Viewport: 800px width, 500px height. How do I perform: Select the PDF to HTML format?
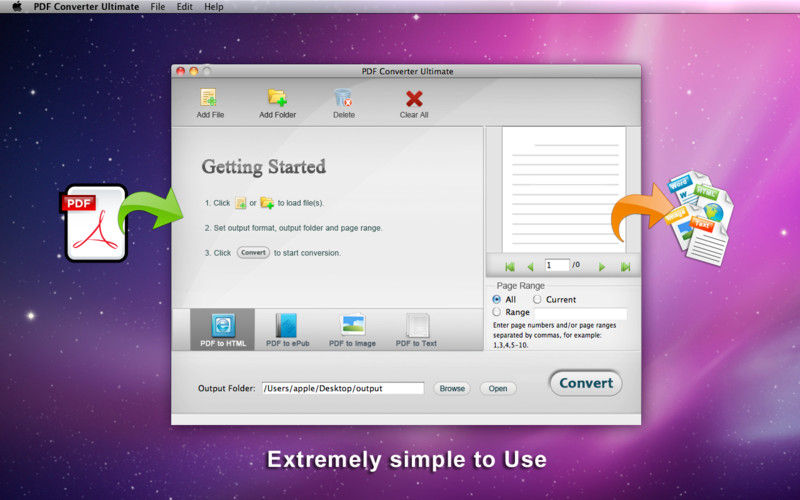click(222, 330)
